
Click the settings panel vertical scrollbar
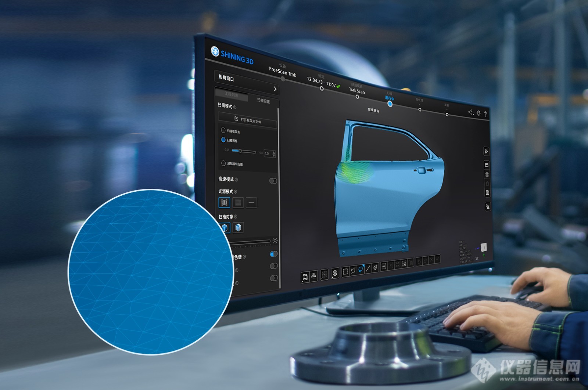(x=279, y=198)
